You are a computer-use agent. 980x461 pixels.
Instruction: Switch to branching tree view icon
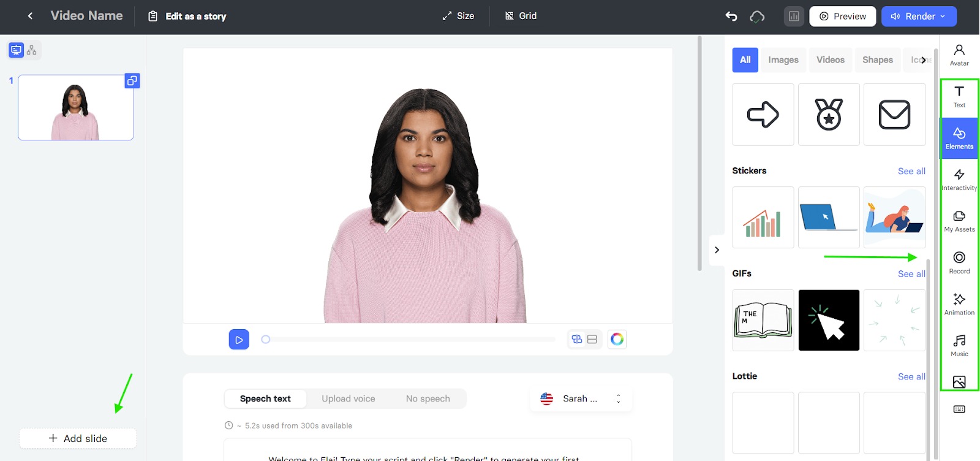(x=32, y=50)
